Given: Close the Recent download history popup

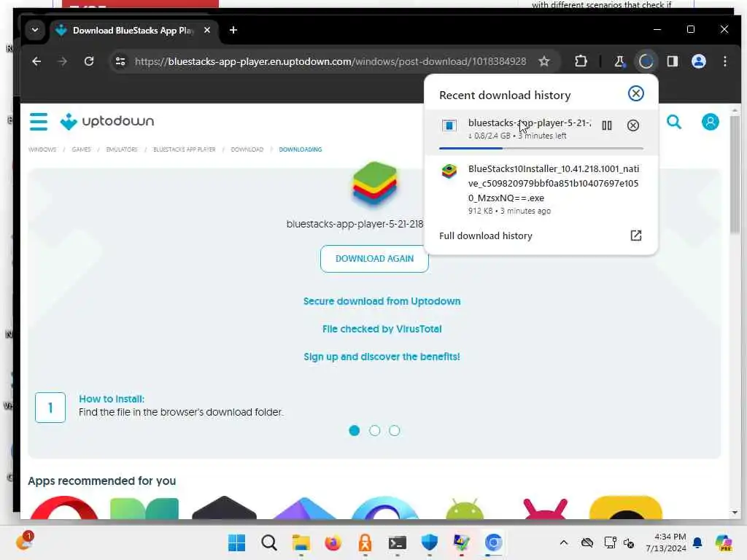Looking at the screenshot, I should pyautogui.click(x=635, y=93).
